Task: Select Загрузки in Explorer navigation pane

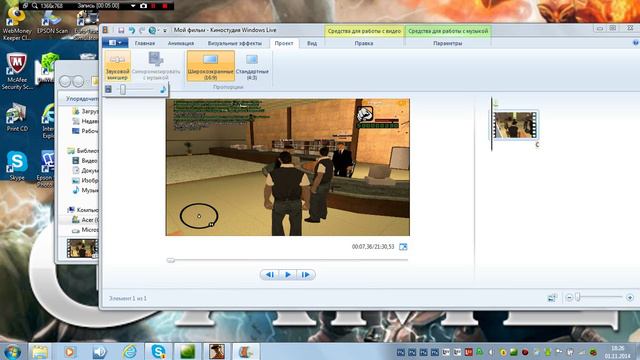Action: (85, 111)
